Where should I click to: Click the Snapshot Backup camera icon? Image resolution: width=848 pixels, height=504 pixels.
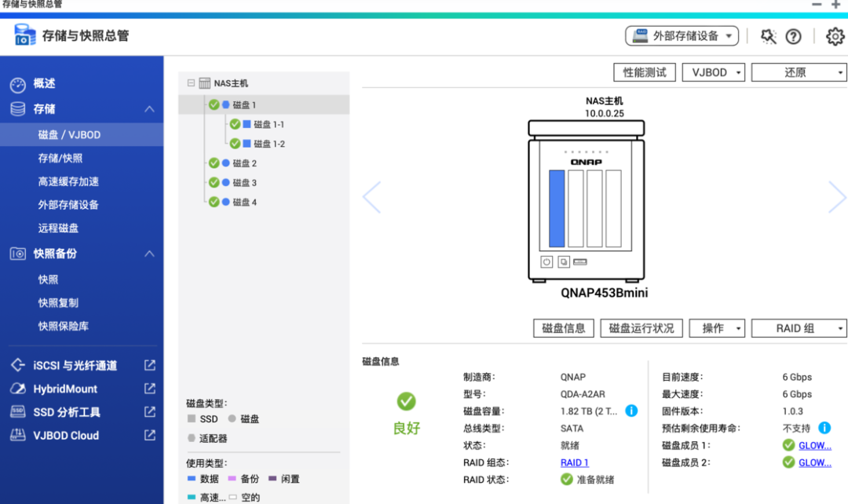click(x=18, y=254)
